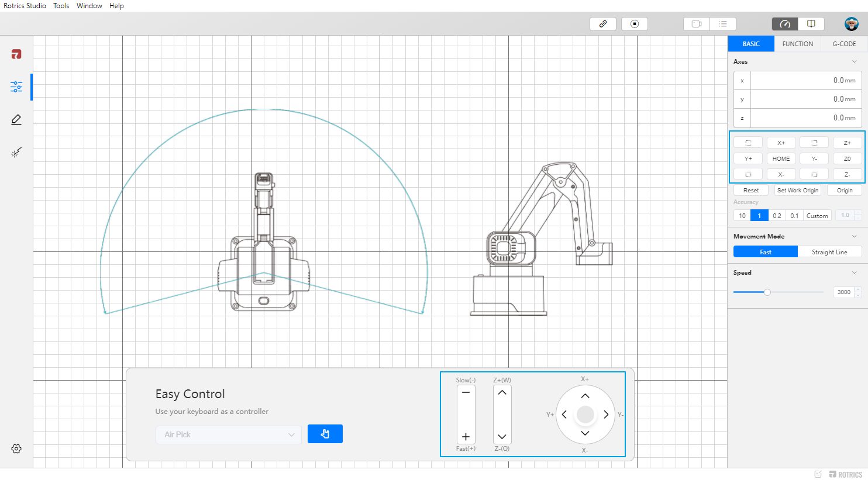Click the Slow minus icon
The width and height of the screenshot is (868, 480).
click(466, 392)
